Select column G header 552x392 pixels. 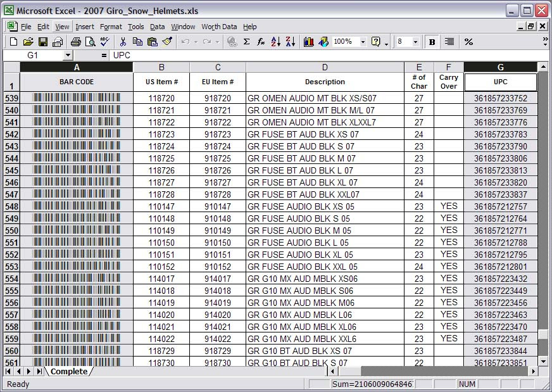[501, 67]
